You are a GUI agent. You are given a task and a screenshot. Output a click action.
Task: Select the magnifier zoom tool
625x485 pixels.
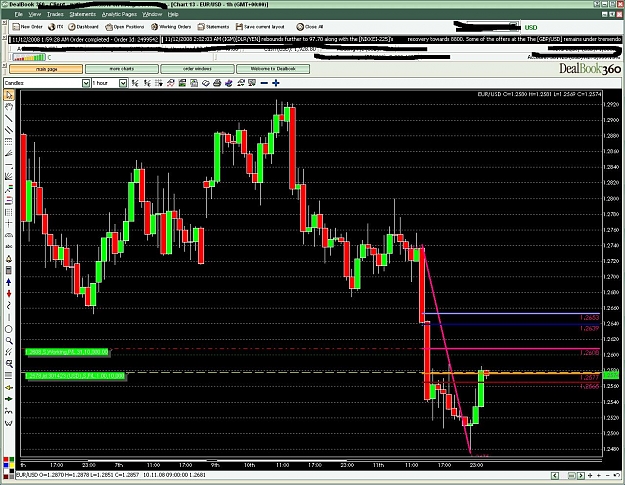[x=9, y=341]
